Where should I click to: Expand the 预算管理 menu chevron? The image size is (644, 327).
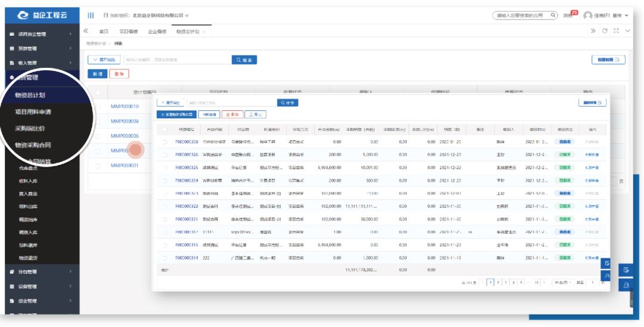70,48
